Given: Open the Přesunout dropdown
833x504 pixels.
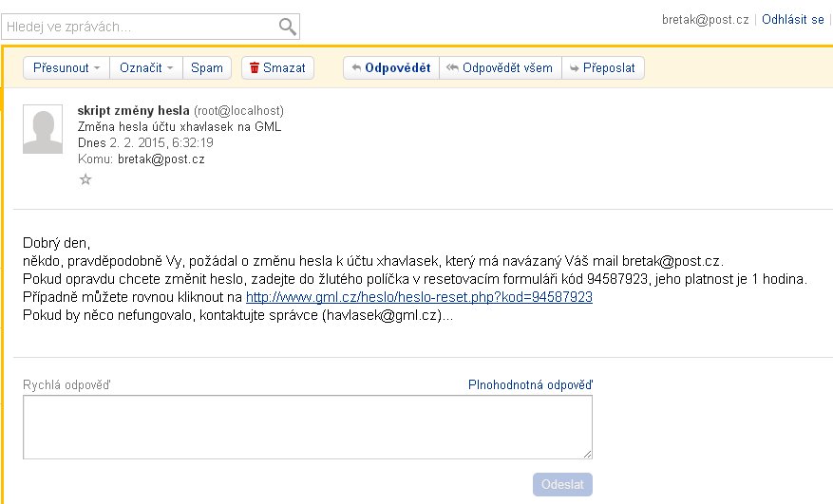Looking at the screenshot, I should (x=66, y=67).
